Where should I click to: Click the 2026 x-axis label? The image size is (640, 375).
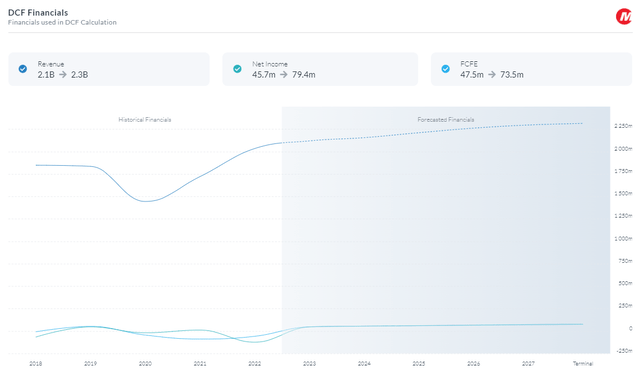tap(473, 364)
